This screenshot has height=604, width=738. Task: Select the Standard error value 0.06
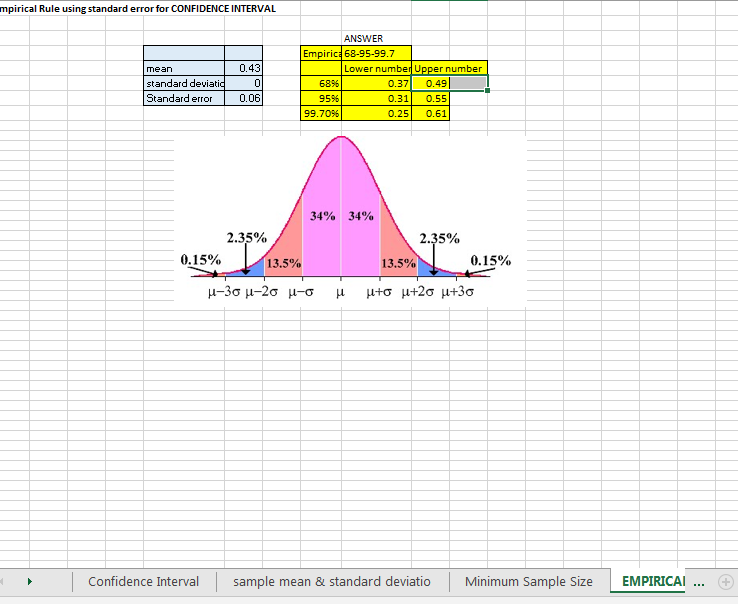click(x=243, y=98)
